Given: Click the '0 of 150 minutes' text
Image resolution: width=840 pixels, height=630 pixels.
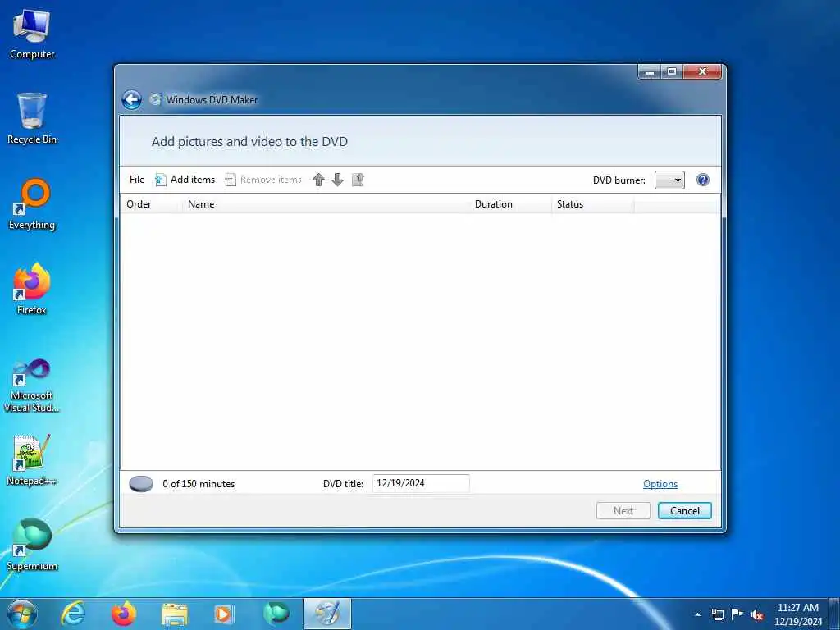Looking at the screenshot, I should click(199, 484).
